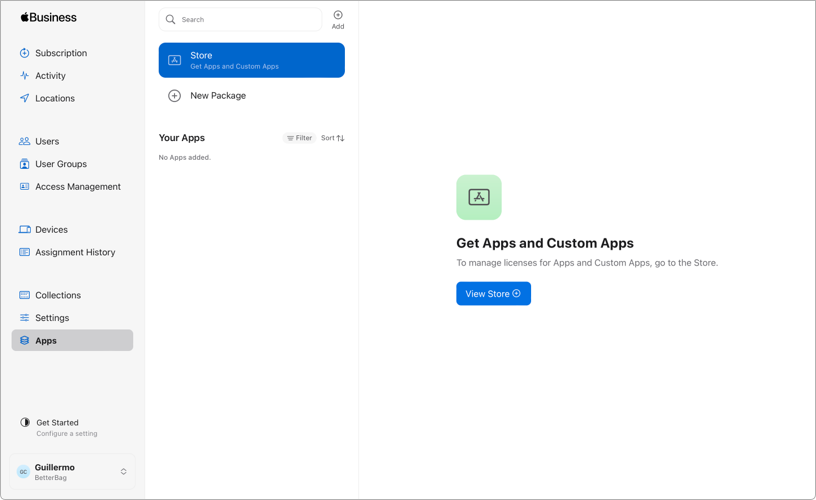Expand the Guillermo account switcher
The height and width of the screenshot is (500, 816).
click(123, 472)
